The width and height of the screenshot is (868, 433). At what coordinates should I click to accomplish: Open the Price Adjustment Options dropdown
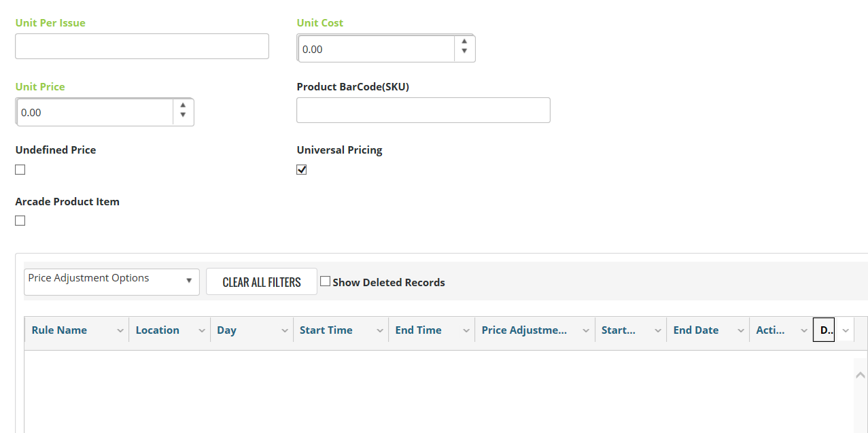(x=111, y=281)
